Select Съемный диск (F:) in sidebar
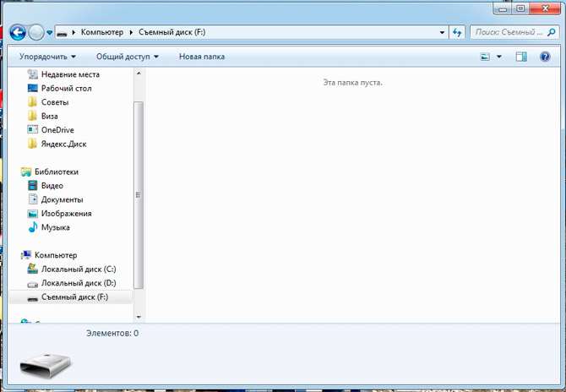Viewport: 566px width, 392px height. [x=74, y=297]
